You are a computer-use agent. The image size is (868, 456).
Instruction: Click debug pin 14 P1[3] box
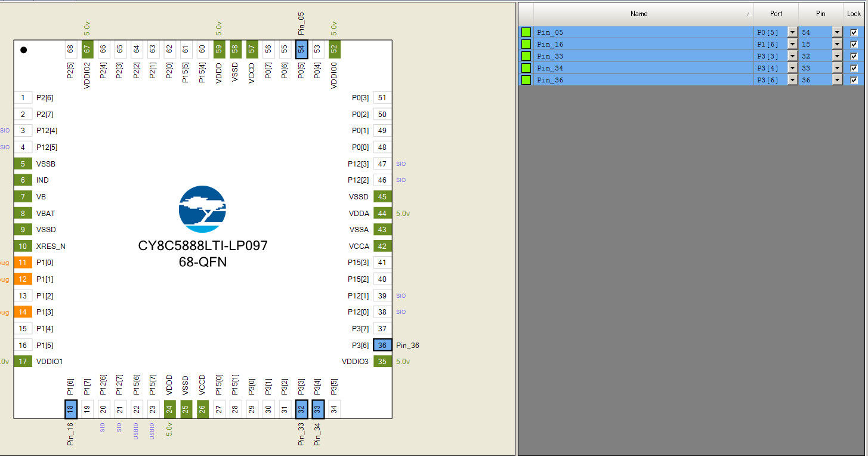coord(23,312)
